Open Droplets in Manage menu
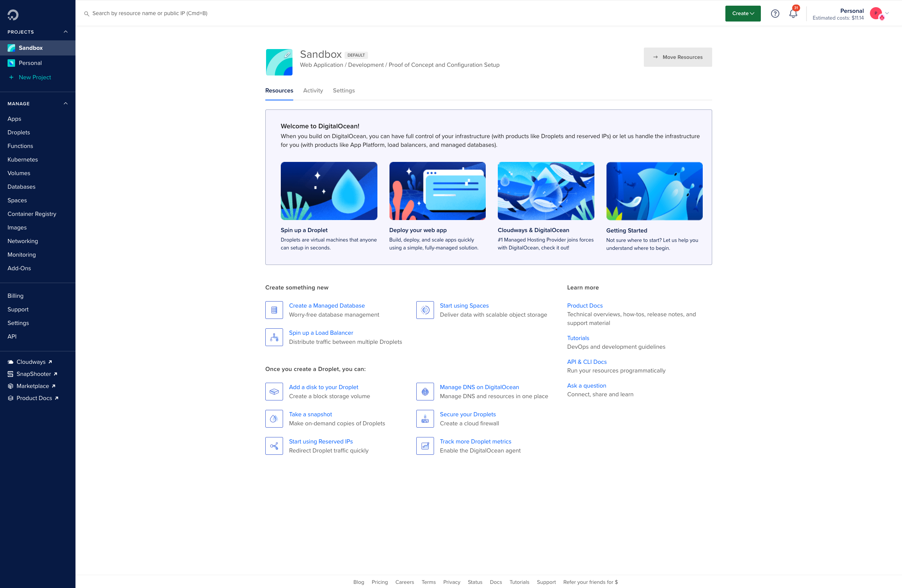This screenshot has height=588, width=902. (x=19, y=132)
